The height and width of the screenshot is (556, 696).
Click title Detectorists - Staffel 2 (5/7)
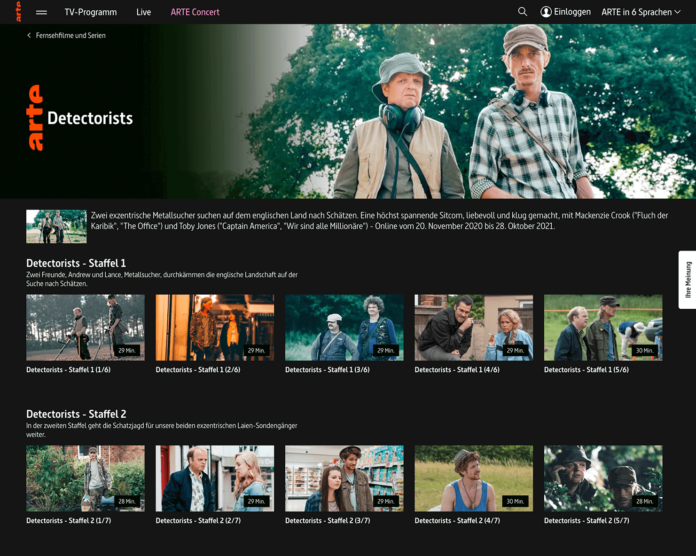coord(587,521)
